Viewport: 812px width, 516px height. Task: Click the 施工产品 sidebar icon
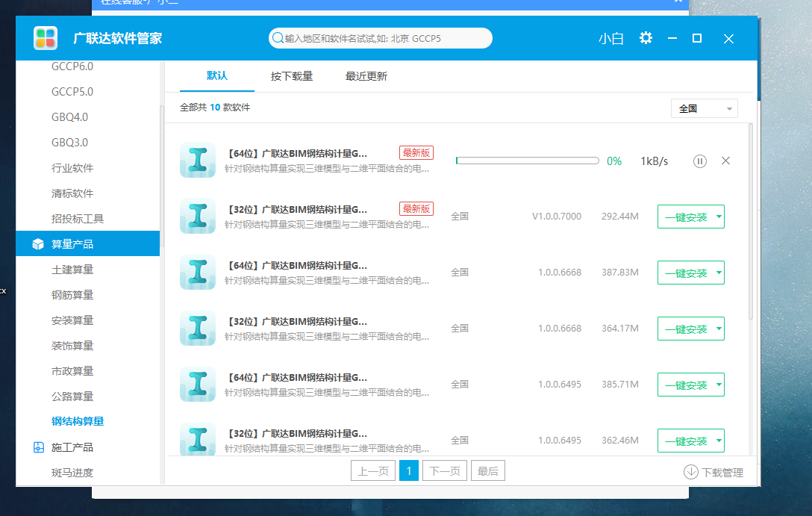coord(38,447)
